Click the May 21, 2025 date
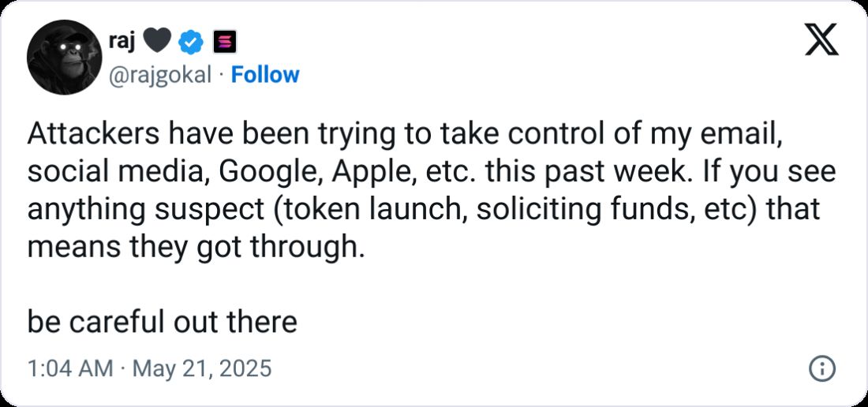Screen dimensions: 868x407 click(200, 368)
